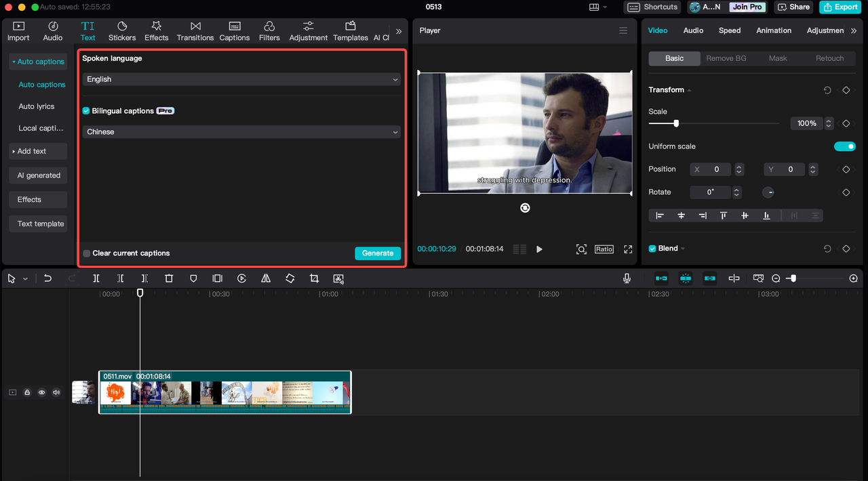
Task: Turn off the Uniform scale switch
Action: click(x=845, y=146)
